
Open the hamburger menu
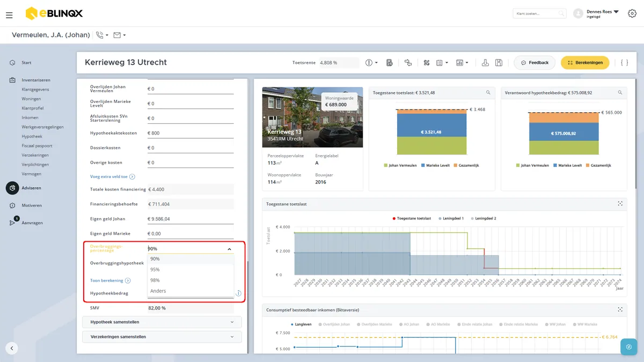[9, 15]
